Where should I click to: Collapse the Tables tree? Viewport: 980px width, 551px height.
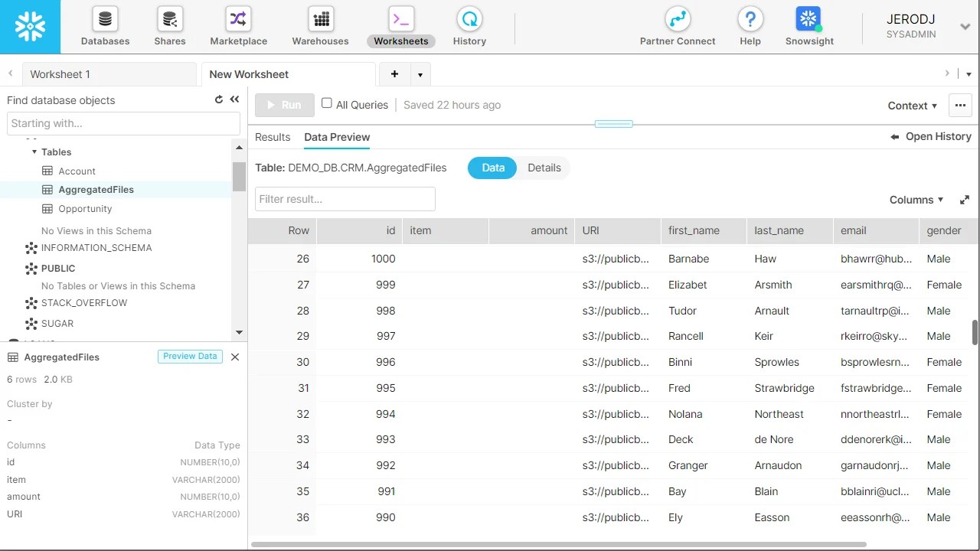[x=34, y=152]
